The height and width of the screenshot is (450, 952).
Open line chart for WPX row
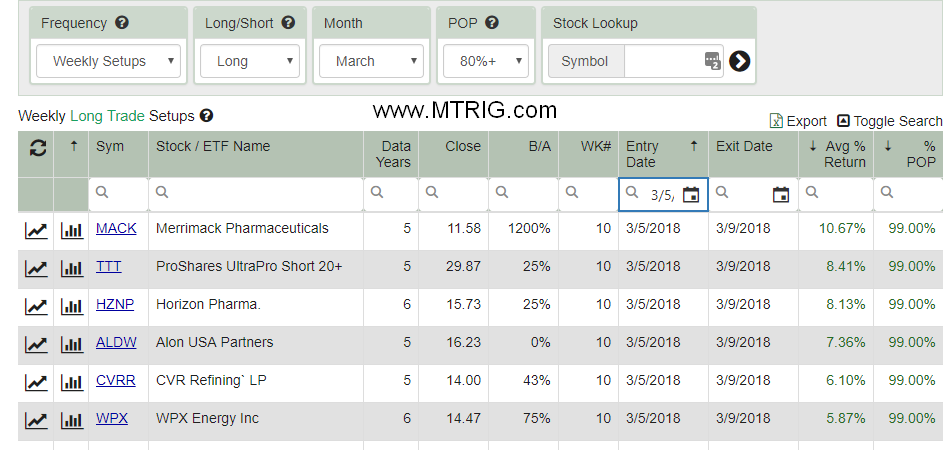36,420
